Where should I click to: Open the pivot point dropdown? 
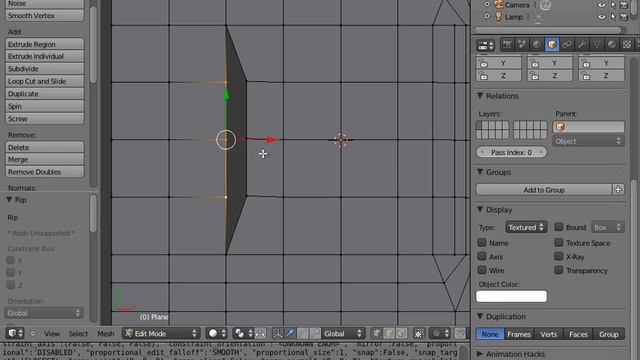click(x=243, y=333)
